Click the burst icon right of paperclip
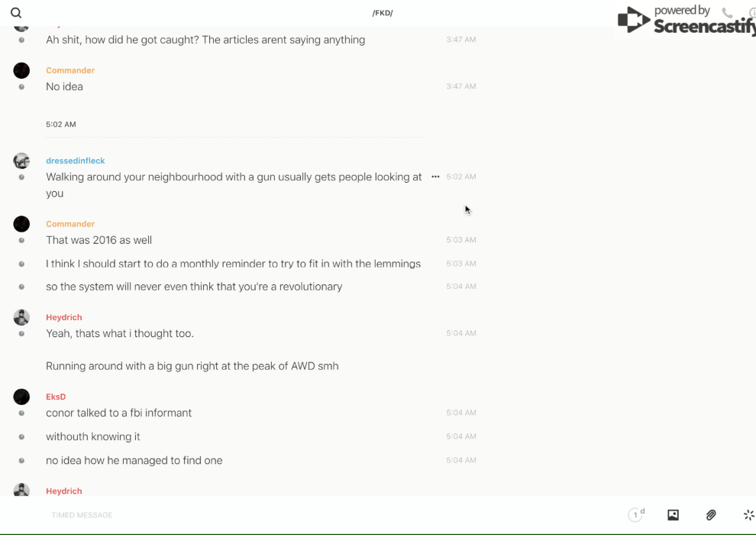Screen dimensions: 756x535 (x=748, y=515)
